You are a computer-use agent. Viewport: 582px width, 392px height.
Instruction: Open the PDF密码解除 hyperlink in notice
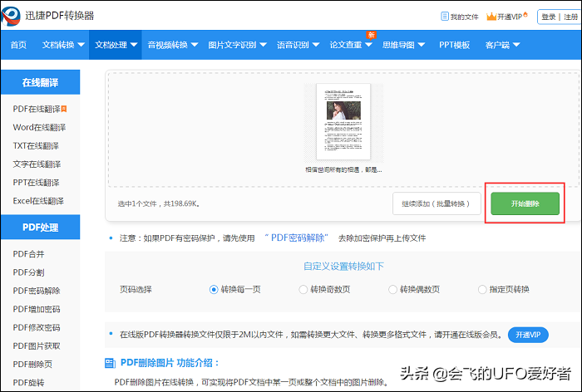296,238
